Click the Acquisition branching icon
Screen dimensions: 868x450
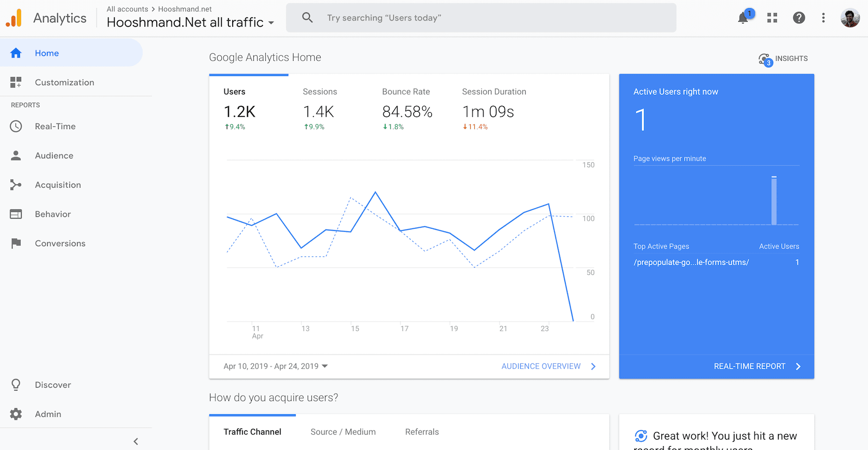point(16,185)
